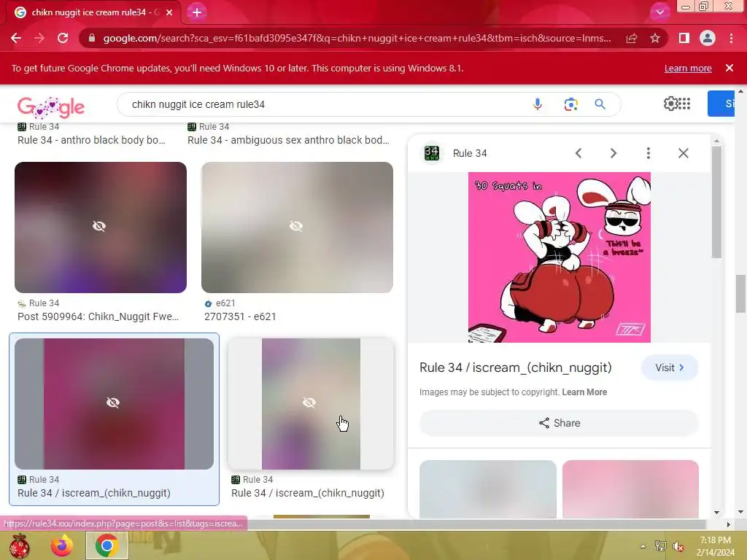Screen dimensions: 747x560
Task: Dismiss the Chrome update notification bar
Action: point(729,68)
